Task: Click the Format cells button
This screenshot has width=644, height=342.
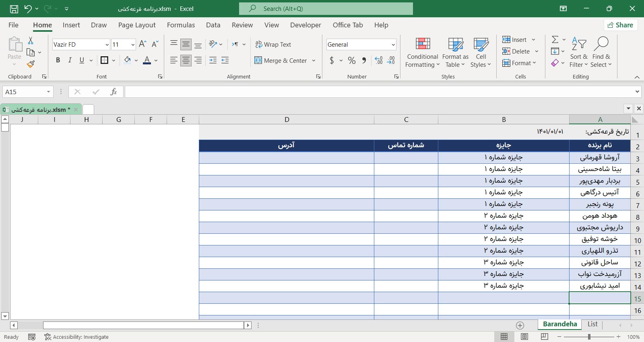Action: pos(519,63)
